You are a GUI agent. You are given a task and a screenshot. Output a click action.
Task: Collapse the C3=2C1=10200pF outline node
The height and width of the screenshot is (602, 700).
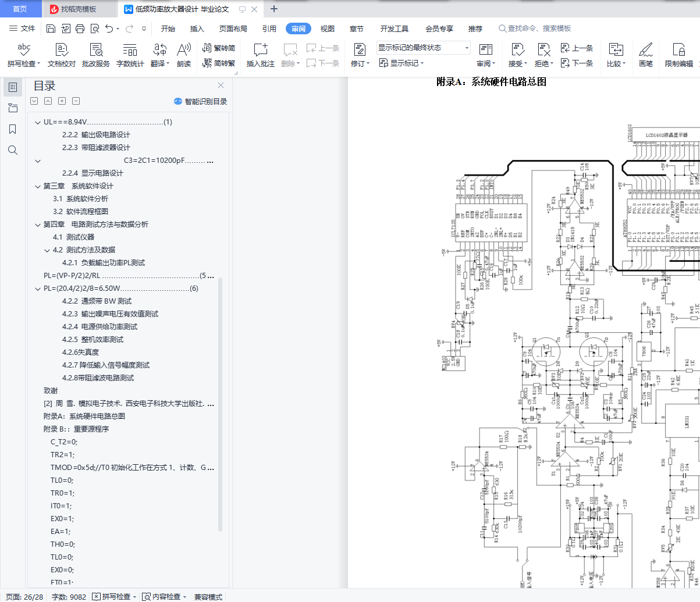[38, 161]
